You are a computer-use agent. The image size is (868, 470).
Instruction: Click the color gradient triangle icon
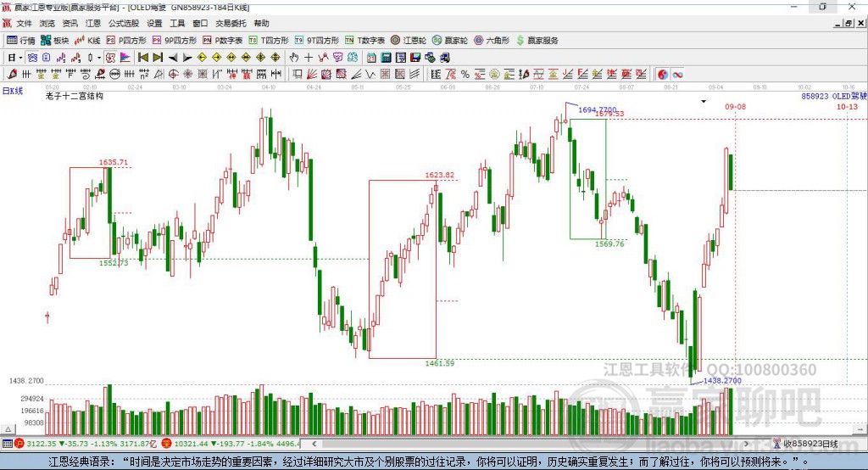[125, 58]
